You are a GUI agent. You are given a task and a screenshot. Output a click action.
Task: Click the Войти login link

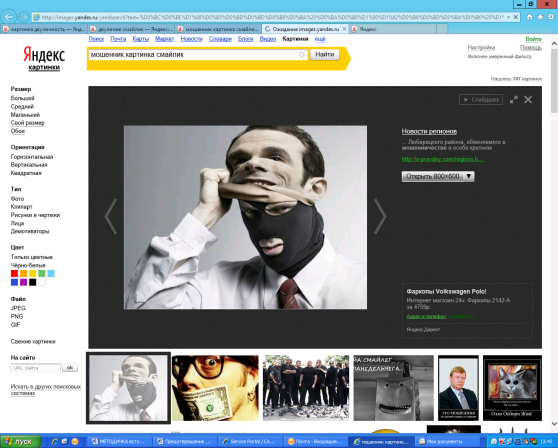pos(533,39)
